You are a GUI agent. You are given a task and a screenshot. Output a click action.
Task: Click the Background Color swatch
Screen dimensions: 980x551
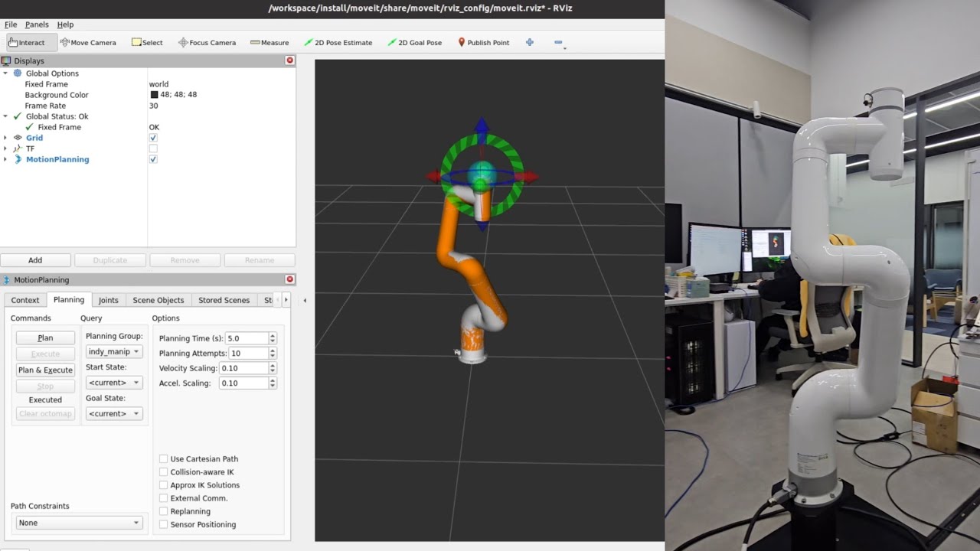tap(154, 95)
